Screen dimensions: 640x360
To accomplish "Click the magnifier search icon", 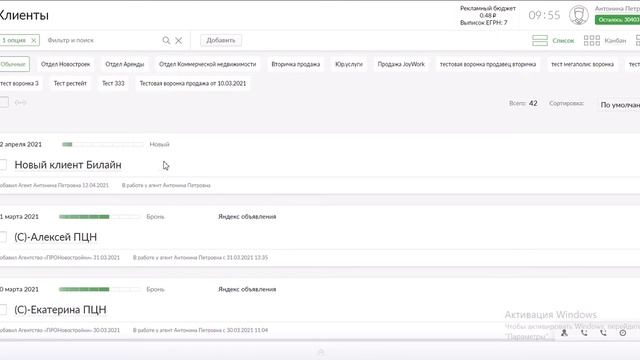I will (166, 40).
